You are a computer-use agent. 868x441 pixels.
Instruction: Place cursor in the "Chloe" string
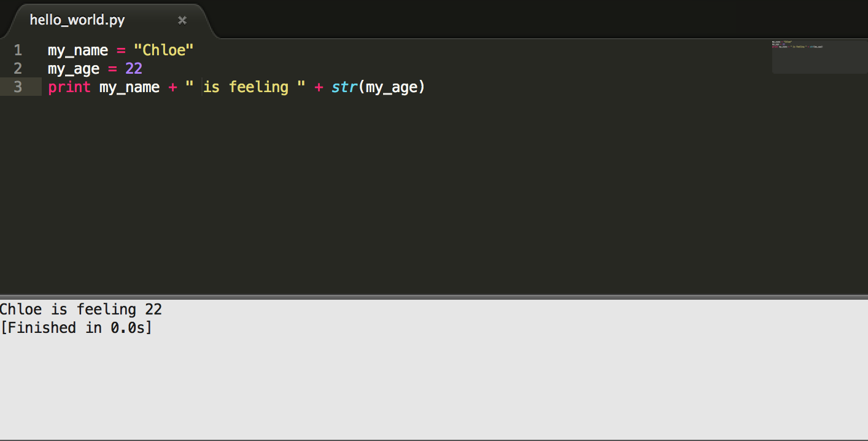click(x=164, y=50)
